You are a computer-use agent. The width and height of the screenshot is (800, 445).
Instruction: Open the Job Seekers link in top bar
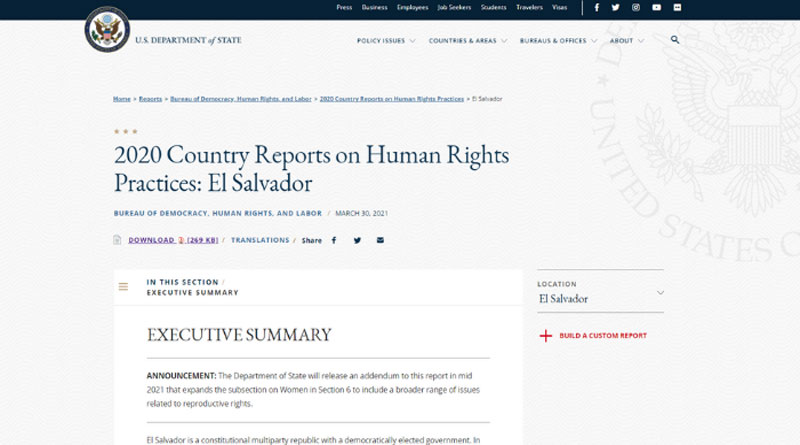tap(454, 8)
